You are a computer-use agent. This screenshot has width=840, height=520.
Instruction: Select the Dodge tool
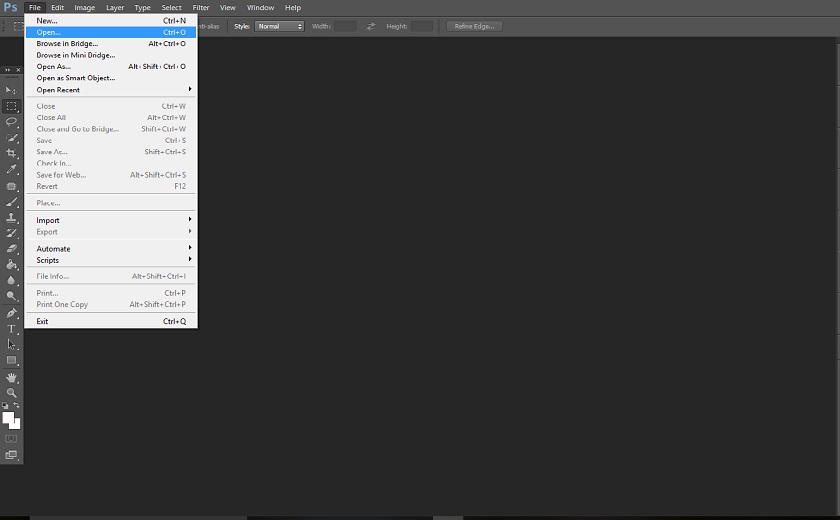(11, 296)
